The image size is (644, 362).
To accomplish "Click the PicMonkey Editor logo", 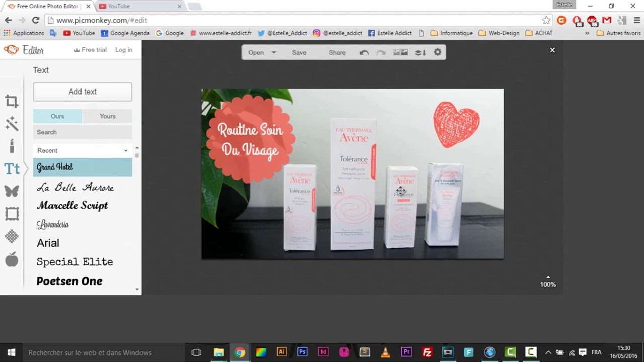I will (24, 50).
